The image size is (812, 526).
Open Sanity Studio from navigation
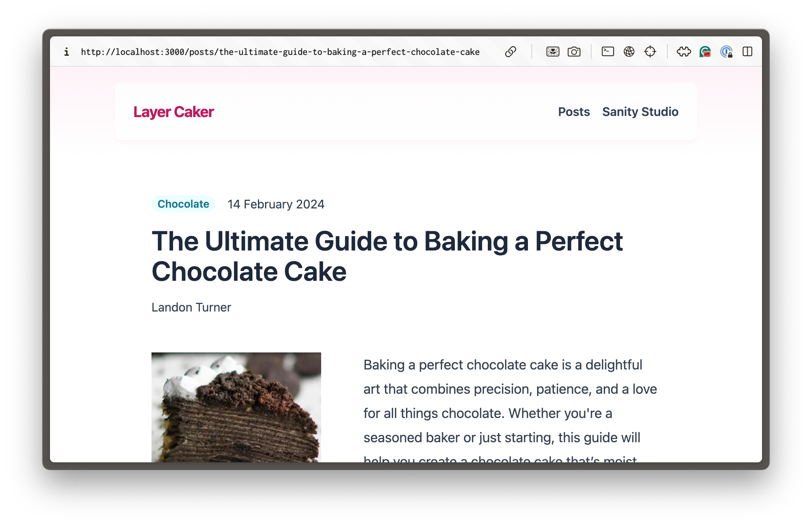[x=640, y=112]
